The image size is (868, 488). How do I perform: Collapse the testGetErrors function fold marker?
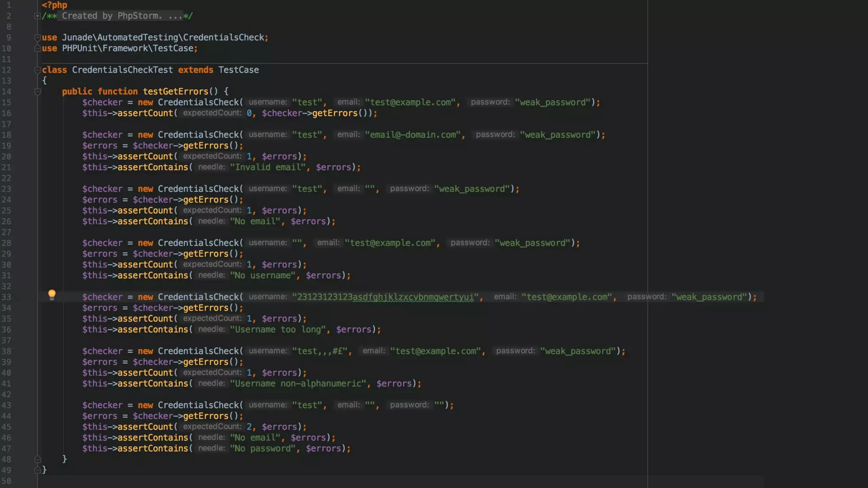tap(37, 91)
